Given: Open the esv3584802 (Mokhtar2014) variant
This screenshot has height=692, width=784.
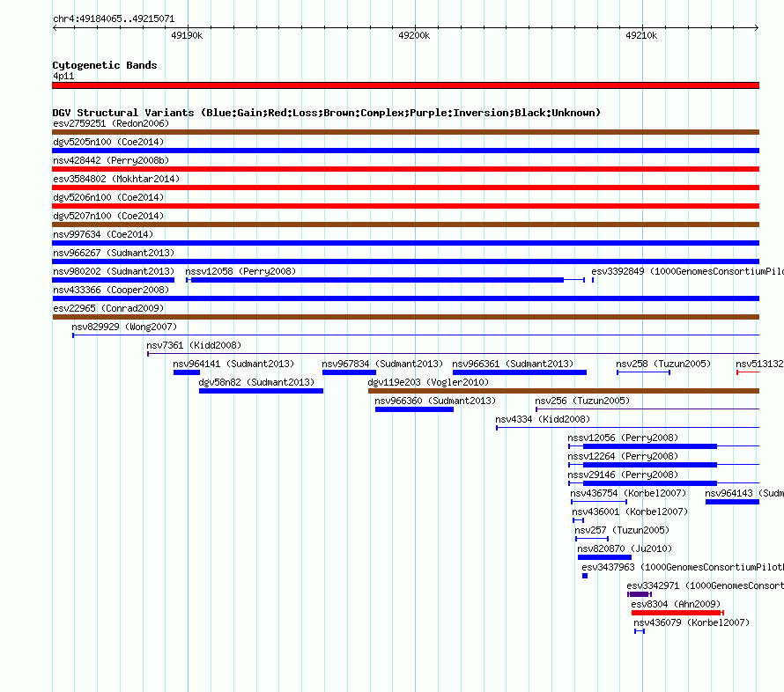Looking at the screenshot, I should click(116, 179).
